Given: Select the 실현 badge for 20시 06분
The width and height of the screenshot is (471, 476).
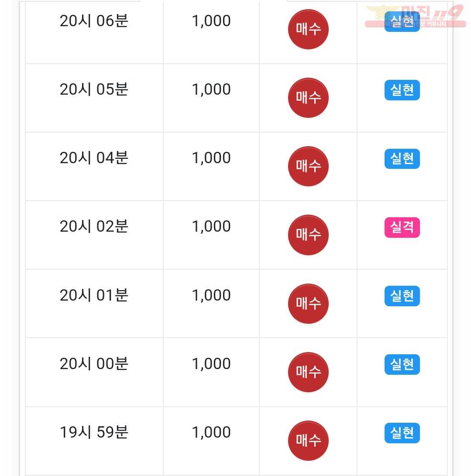Looking at the screenshot, I should tap(402, 21).
